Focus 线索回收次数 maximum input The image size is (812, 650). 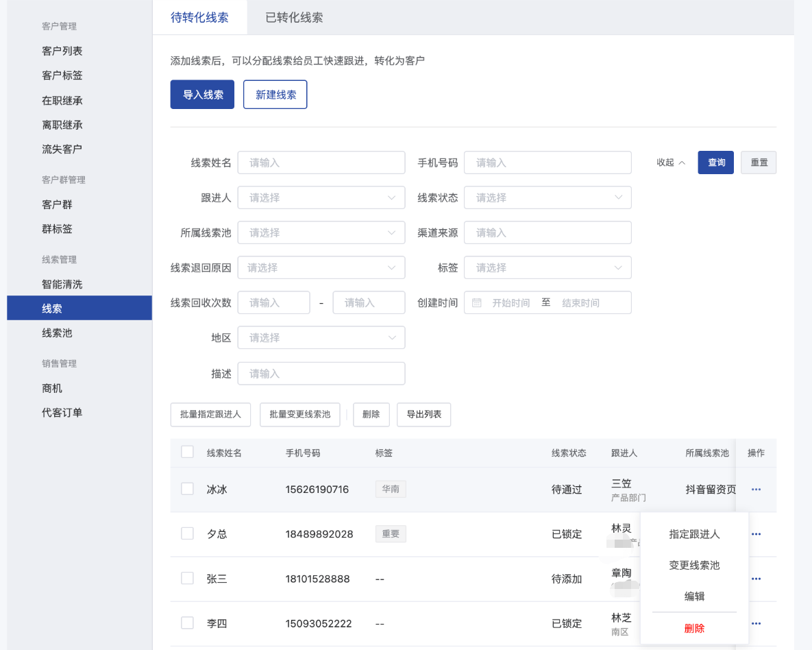(369, 302)
